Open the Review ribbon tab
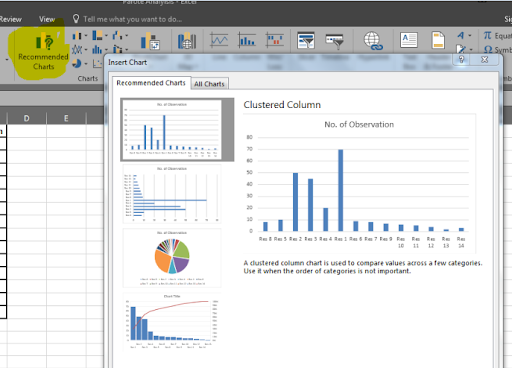The width and height of the screenshot is (512, 368). coord(11,19)
